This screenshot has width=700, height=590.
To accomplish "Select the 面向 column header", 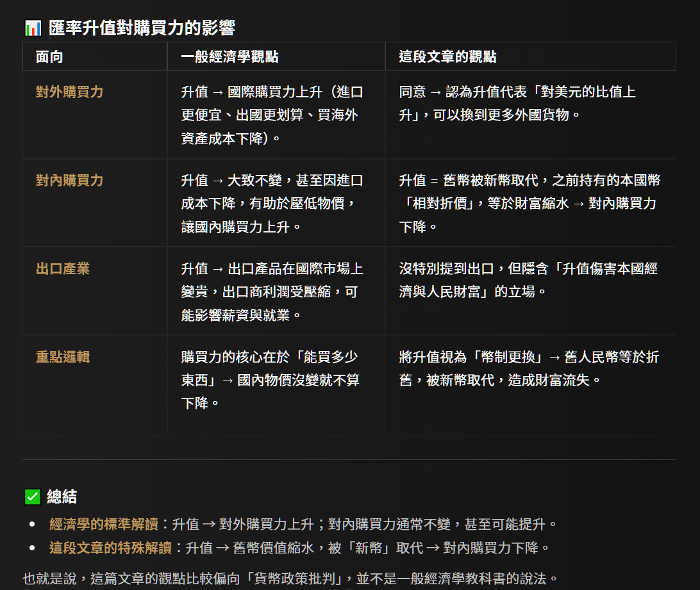I will [x=49, y=57].
